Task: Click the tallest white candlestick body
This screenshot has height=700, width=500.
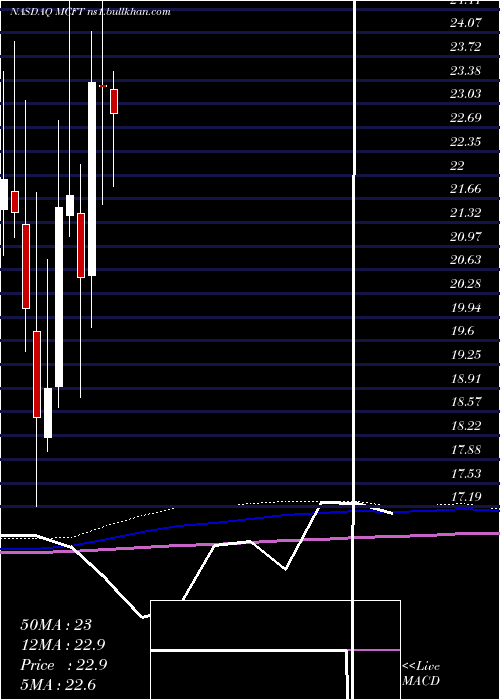Action: pos(92,179)
